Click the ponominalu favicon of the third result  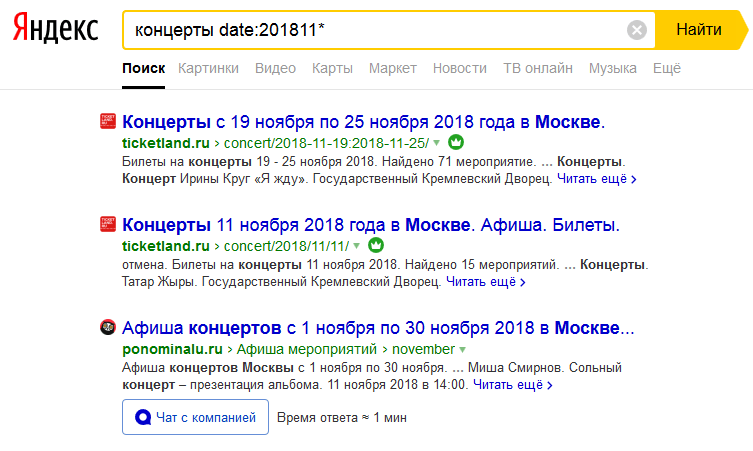(108, 328)
